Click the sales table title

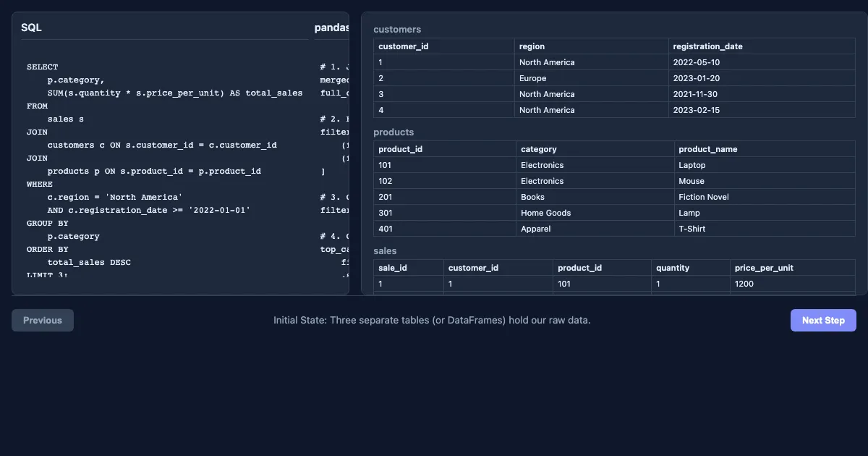pyautogui.click(x=385, y=251)
